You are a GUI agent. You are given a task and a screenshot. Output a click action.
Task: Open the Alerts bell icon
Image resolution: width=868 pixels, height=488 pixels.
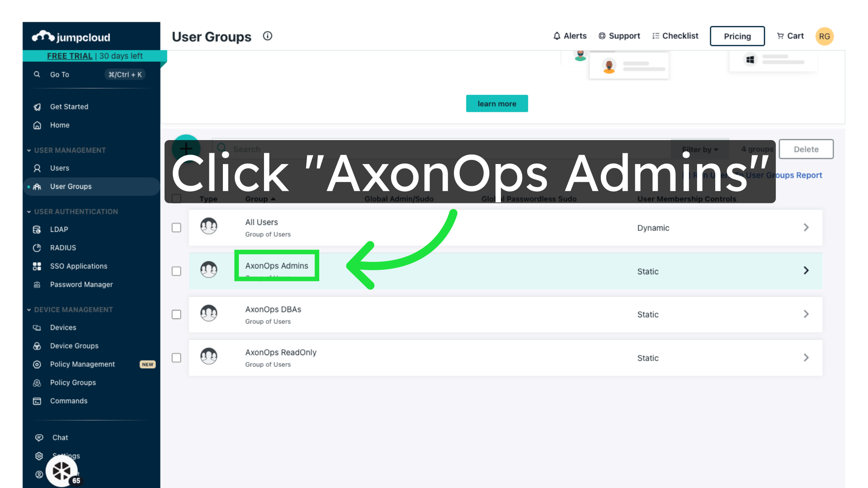pyautogui.click(x=557, y=36)
